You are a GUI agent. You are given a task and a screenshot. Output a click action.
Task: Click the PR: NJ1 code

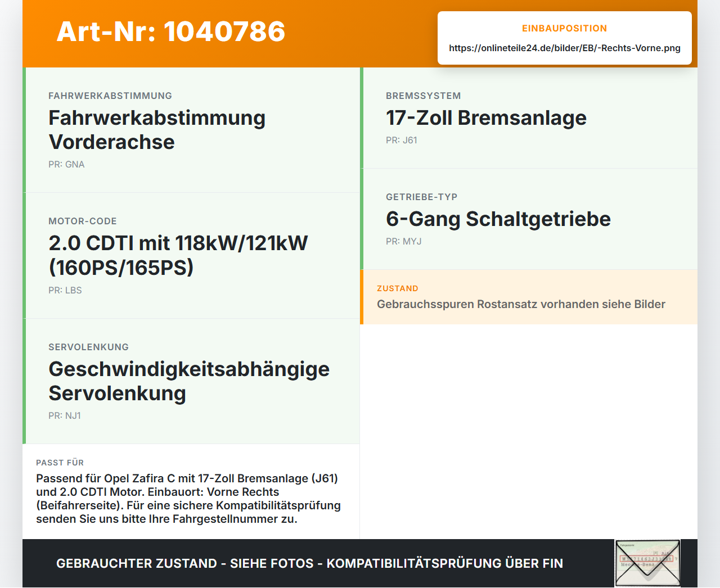pyautogui.click(x=65, y=415)
